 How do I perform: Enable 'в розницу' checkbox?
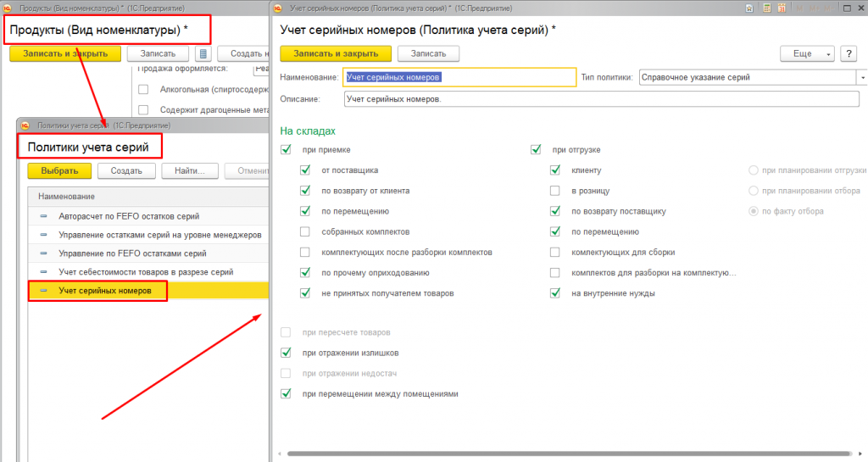(554, 191)
